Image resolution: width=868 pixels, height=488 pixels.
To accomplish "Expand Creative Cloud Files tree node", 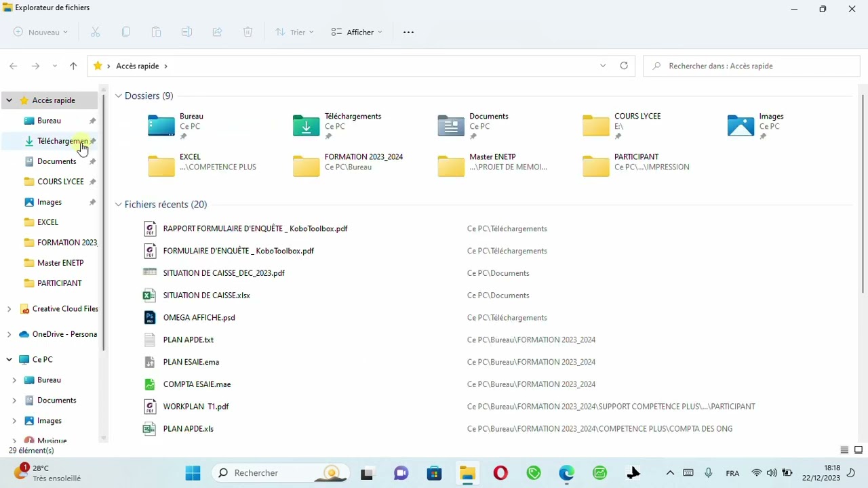I will (9, 309).
